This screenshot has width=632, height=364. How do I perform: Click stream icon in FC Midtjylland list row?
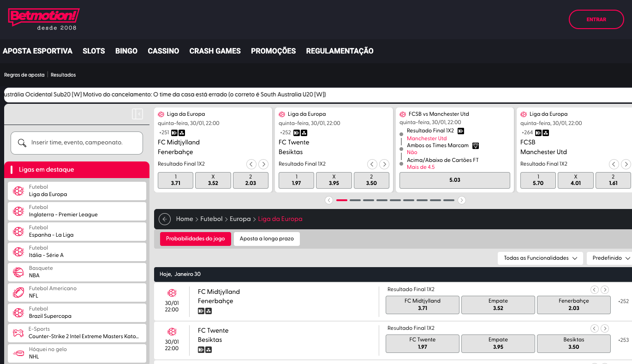coord(201,311)
